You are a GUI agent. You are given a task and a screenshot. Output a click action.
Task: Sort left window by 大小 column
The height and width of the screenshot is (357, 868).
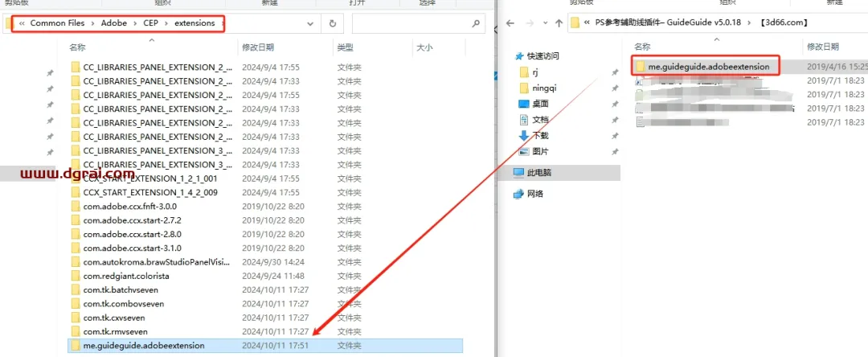pyautogui.click(x=424, y=48)
